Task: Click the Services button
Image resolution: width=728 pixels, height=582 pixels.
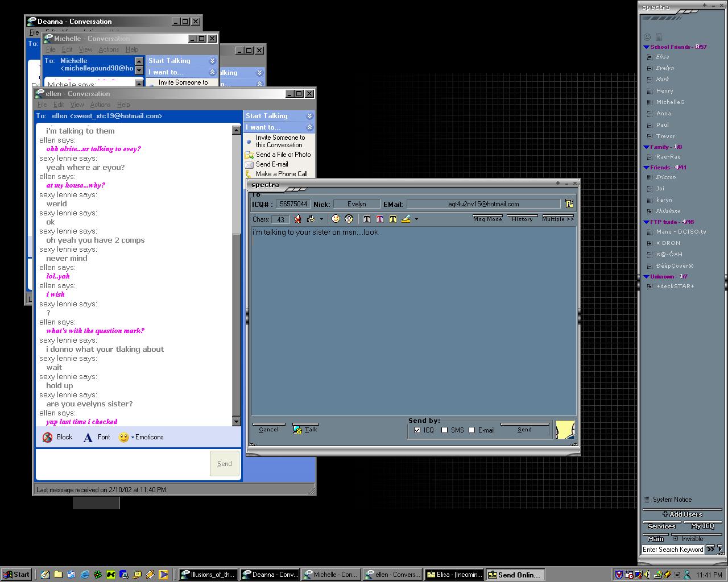Action: click(662, 526)
